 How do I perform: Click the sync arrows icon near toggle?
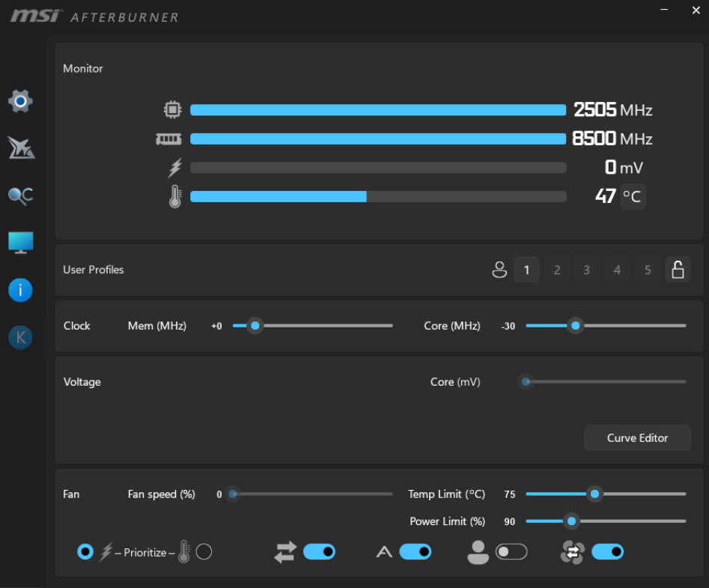(x=285, y=552)
